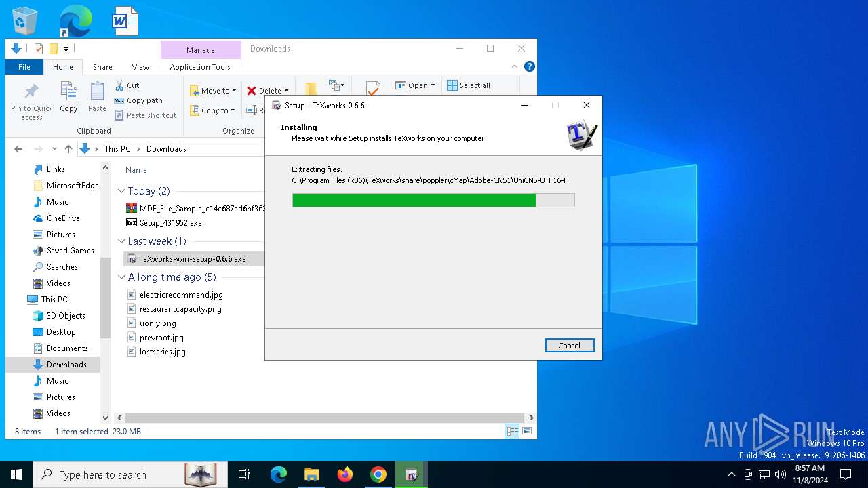868x488 pixels.
Task: Select restaurantcapacity.png file
Action: click(x=174, y=309)
